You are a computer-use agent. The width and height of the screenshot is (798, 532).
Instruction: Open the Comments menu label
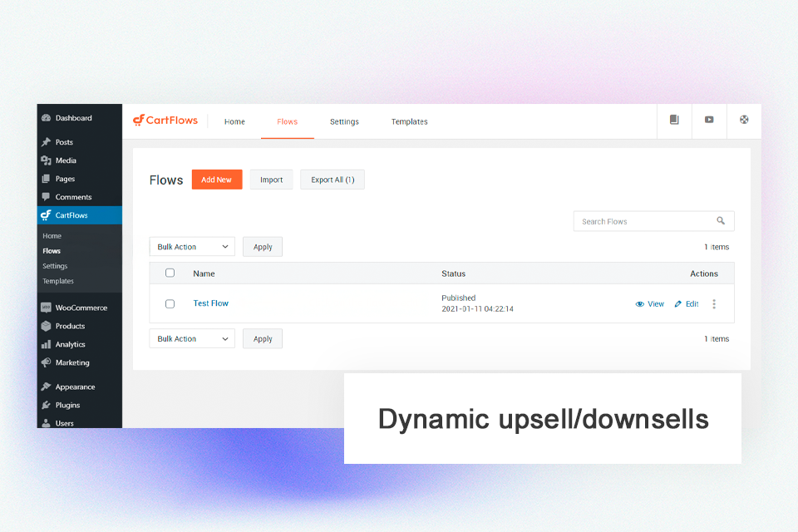pos(74,197)
